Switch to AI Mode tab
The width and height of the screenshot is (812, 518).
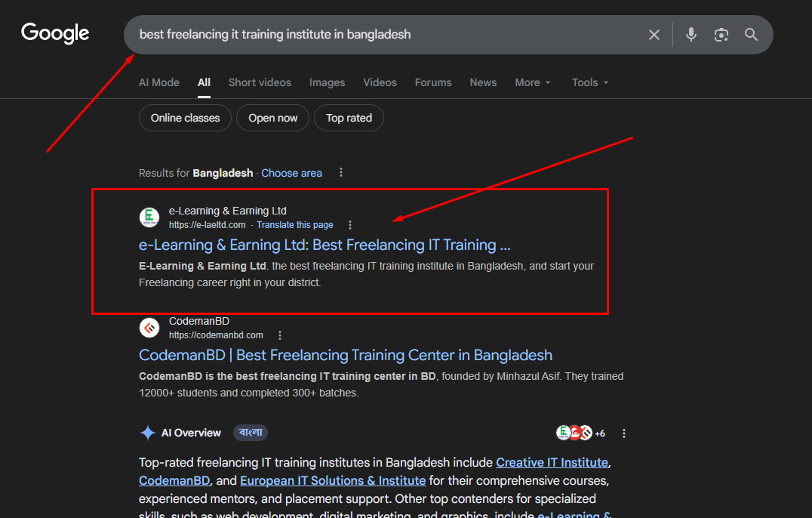pos(159,82)
